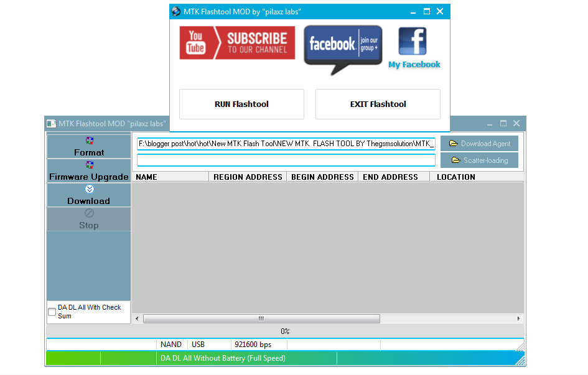588x375 pixels.
Task: Close the main Flashtool window
Action: (516, 123)
